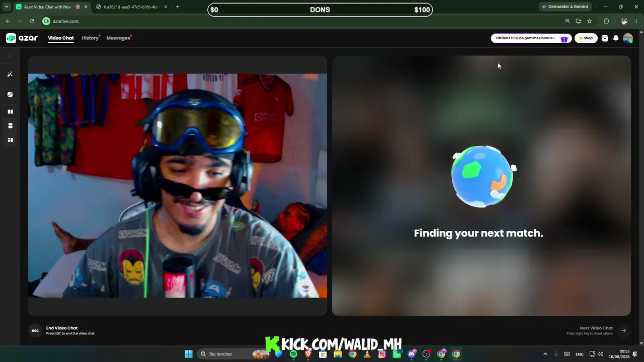Click the Azar logo in the header
644x362 pixels.
coord(22,38)
